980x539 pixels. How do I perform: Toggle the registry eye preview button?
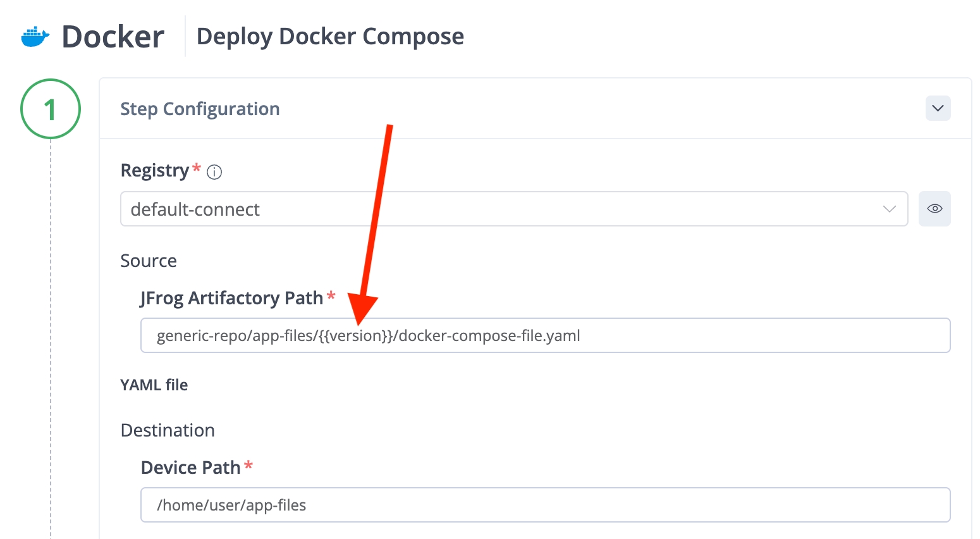pos(934,209)
